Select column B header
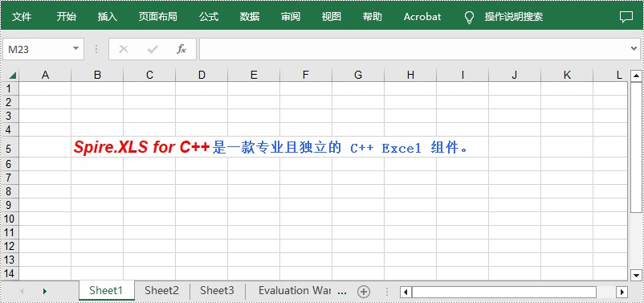This screenshot has height=303, width=644. tap(97, 75)
